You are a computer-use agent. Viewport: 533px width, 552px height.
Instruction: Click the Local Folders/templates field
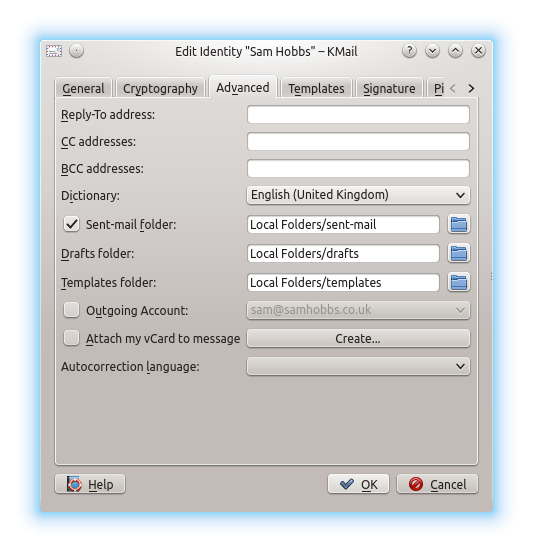343,282
